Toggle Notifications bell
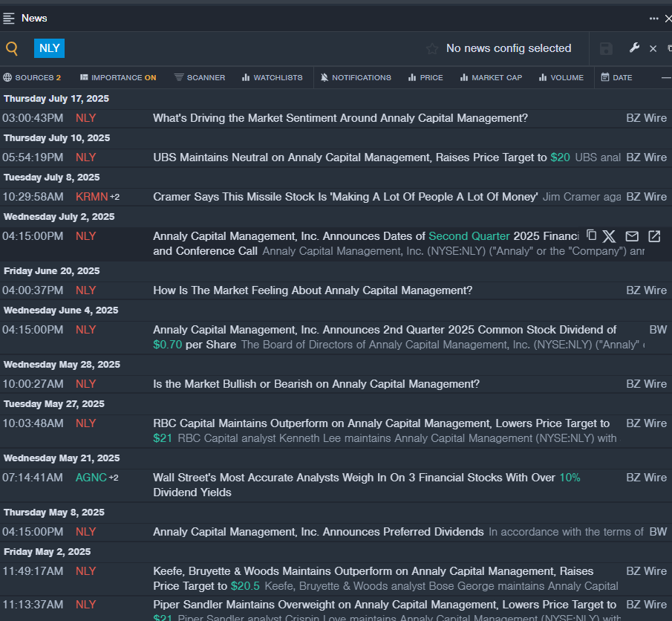The width and height of the screenshot is (672, 621). tap(356, 77)
